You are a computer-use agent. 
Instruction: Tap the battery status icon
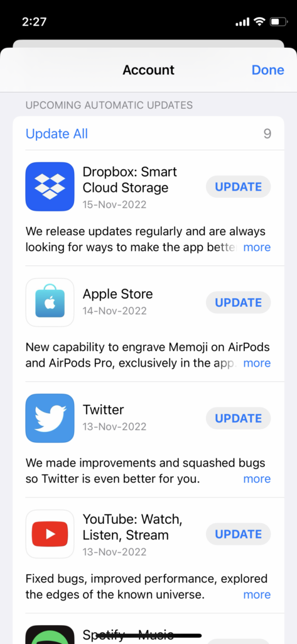click(279, 21)
